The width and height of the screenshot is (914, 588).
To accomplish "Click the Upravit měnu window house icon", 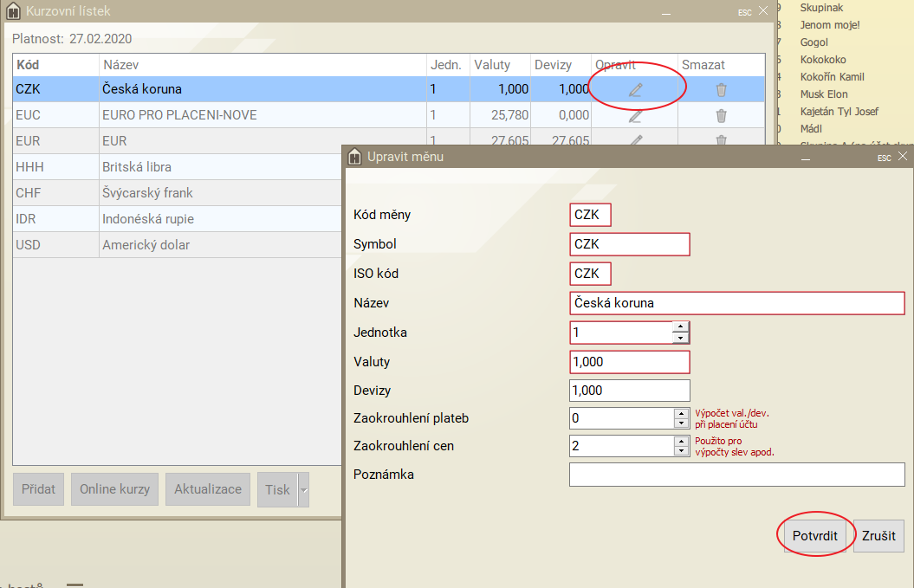I will coord(354,157).
